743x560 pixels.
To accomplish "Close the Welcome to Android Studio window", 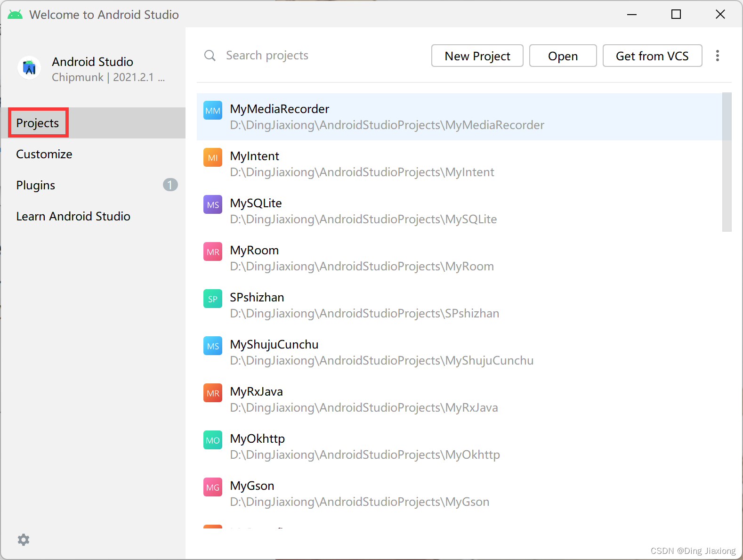I will pos(720,15).
